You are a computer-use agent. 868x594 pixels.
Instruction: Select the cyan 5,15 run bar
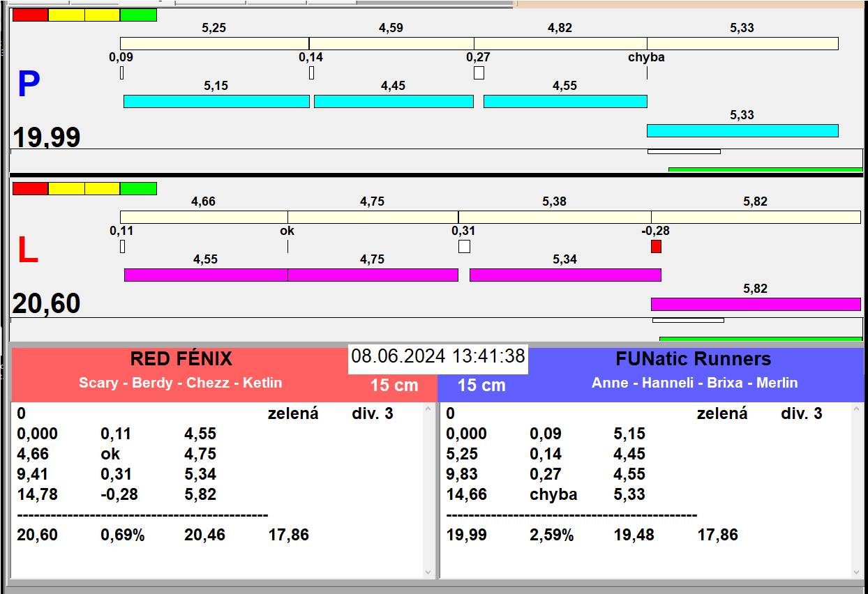pyautogui.click(x=216, y=101)
